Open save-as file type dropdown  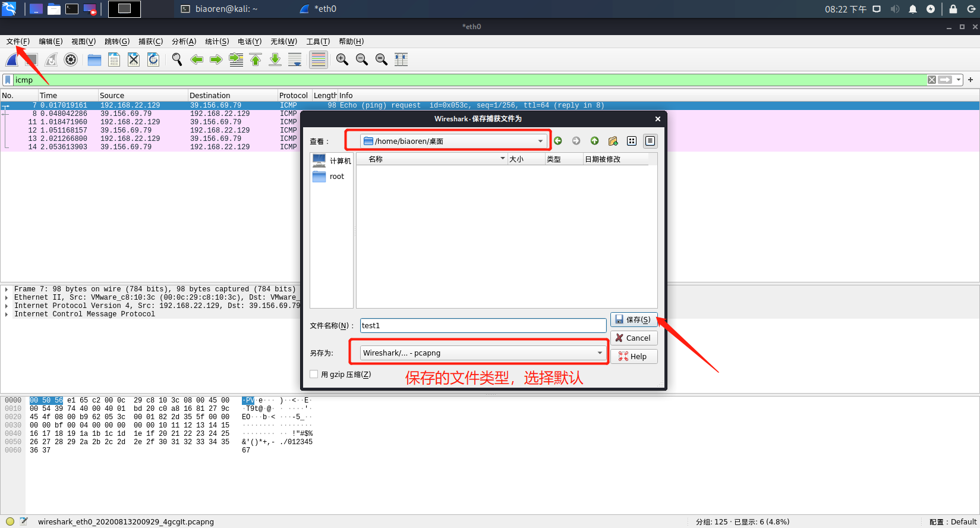point(483,353)
